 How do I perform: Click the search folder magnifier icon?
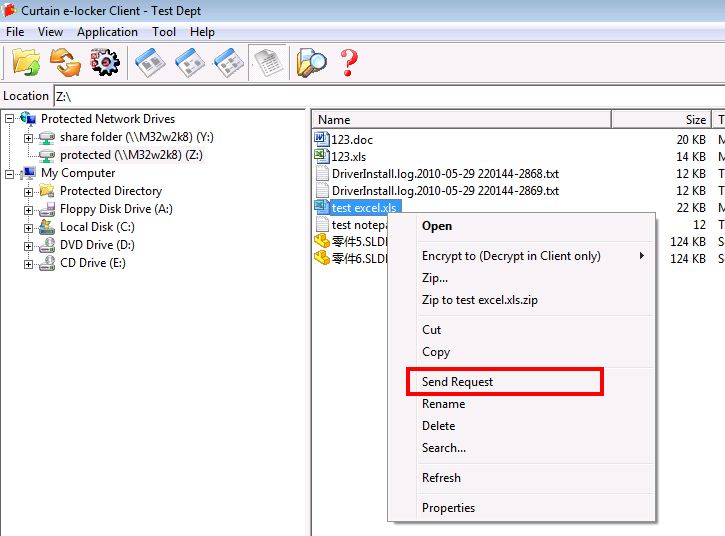pos(311,62)
